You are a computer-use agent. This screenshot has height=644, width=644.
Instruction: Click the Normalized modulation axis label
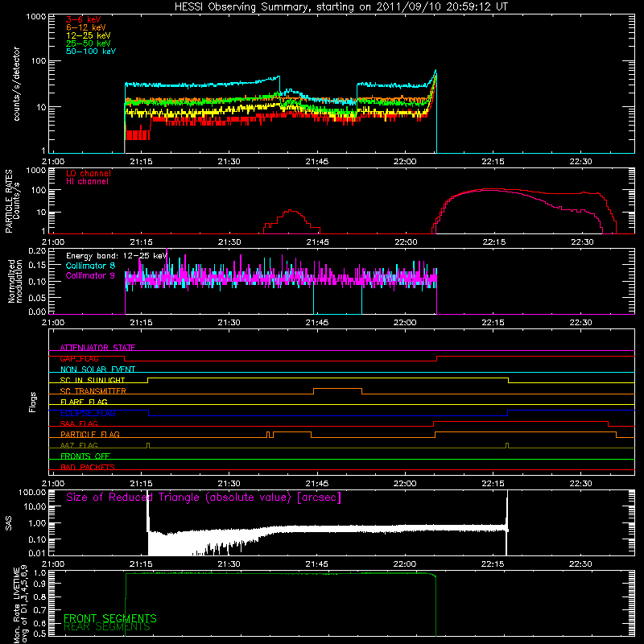[15, 281]
